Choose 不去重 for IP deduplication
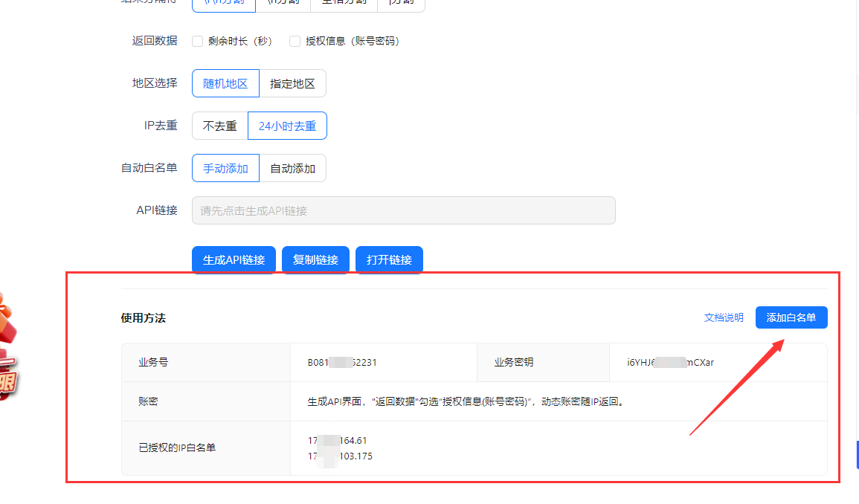Viewport: 859px width, 504px height. coord(220,126)
